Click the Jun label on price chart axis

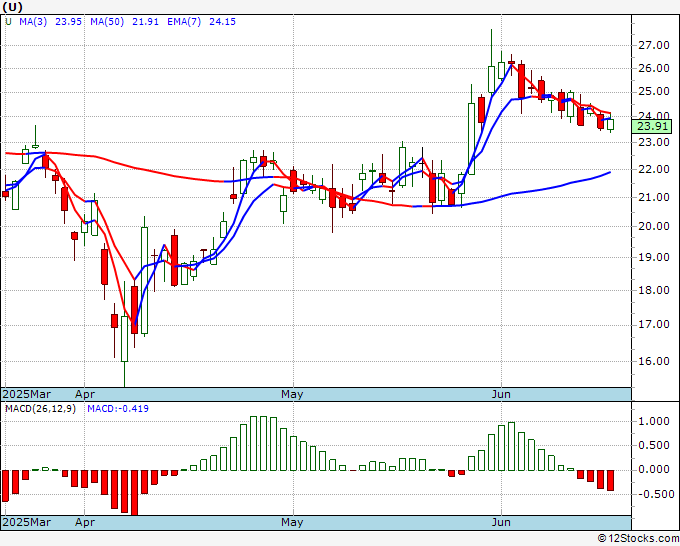501,394
